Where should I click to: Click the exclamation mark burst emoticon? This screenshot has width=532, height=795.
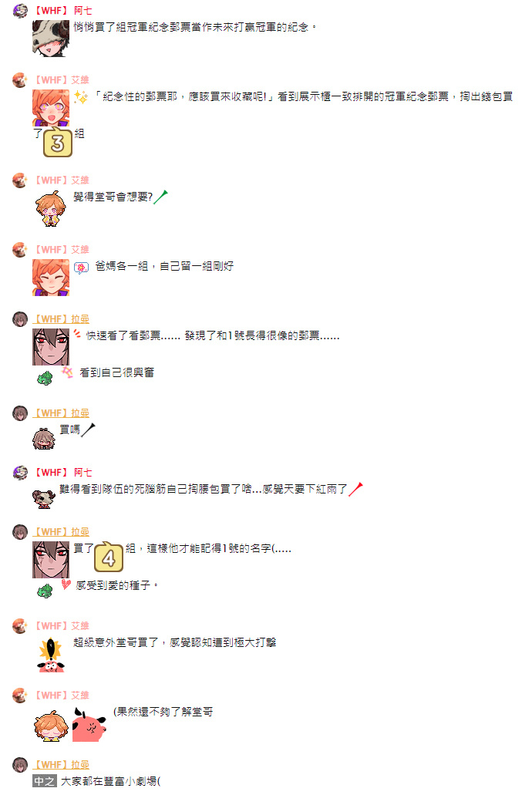click(x=51, y=655)
